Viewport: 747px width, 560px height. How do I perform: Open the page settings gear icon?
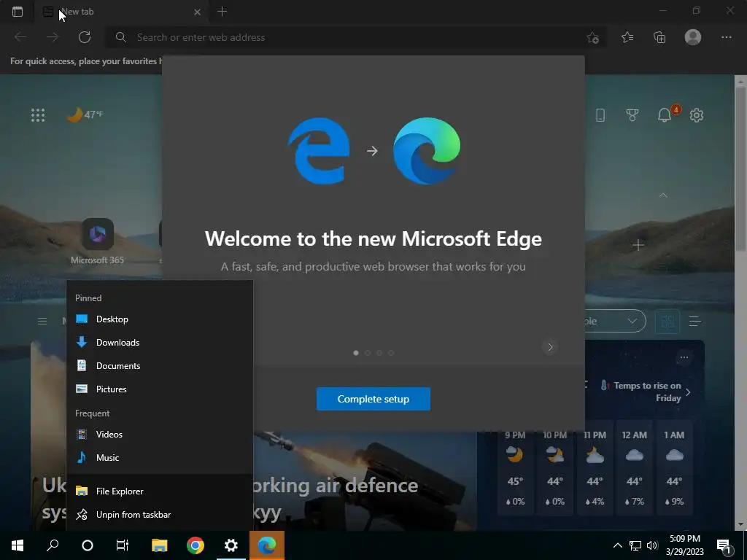697,114
